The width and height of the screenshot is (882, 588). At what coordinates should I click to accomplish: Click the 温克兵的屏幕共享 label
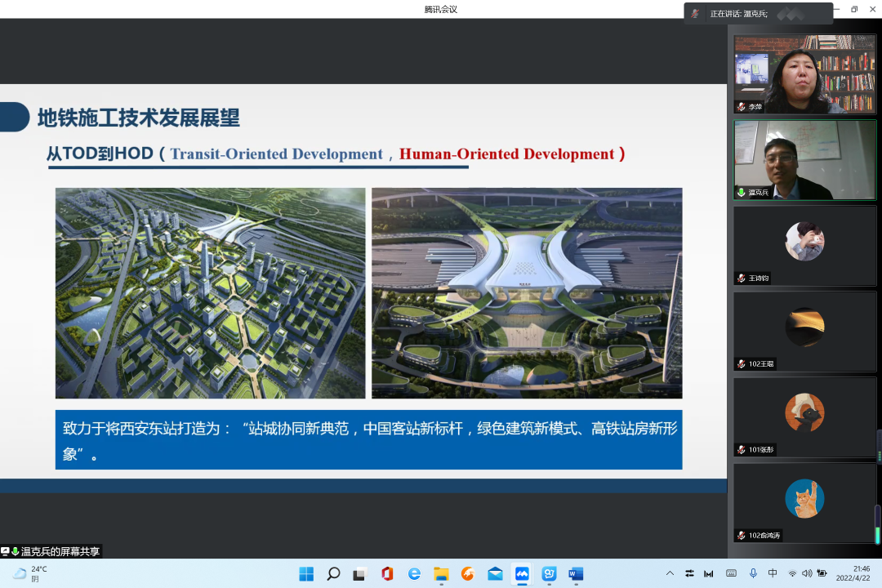click(x=60, y=551)
